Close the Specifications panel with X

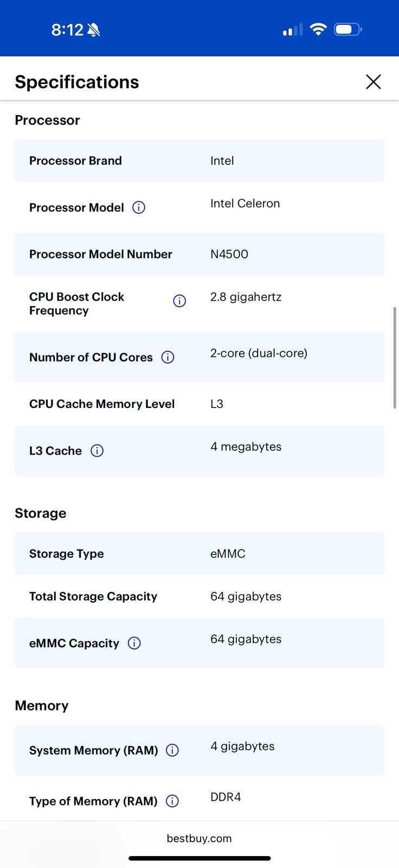(374, 82)
